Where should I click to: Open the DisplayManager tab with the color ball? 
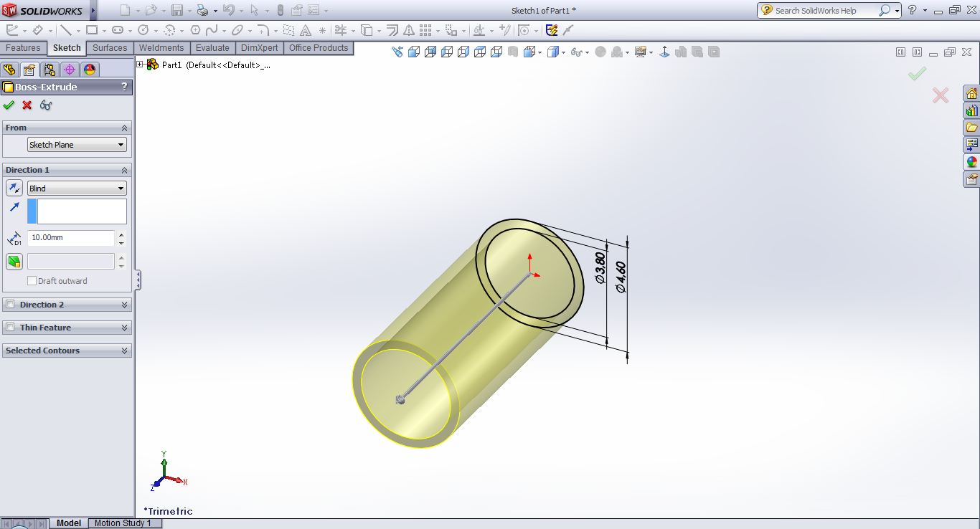click(89, 70)
